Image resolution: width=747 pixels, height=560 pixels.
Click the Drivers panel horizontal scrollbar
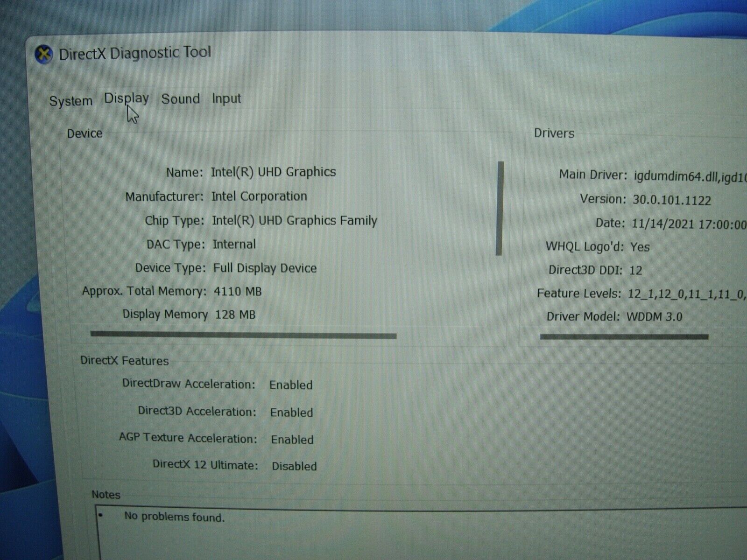624,336
